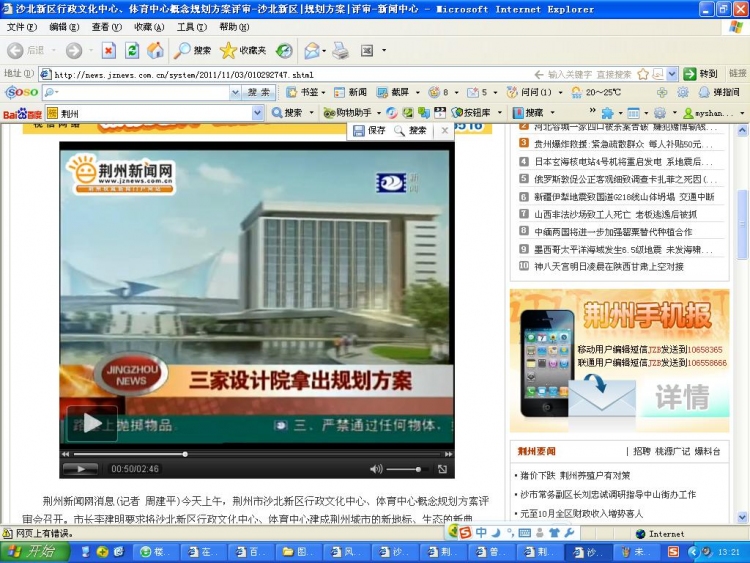Click 截屏 screenshot tool

tap(393, 92)
